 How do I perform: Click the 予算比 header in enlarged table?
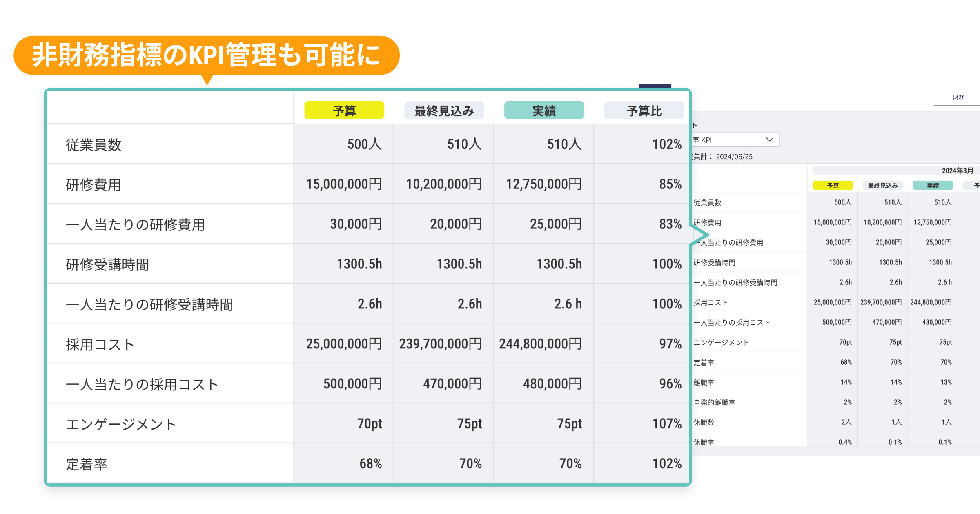[x=644, y=111]
